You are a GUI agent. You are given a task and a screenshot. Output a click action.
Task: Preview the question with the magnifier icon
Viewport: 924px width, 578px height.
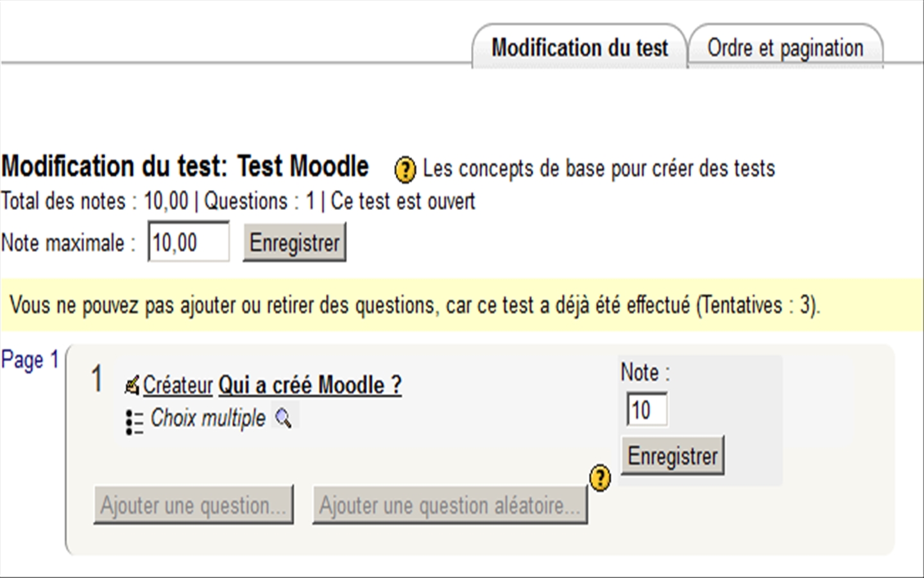pos(283,419)
